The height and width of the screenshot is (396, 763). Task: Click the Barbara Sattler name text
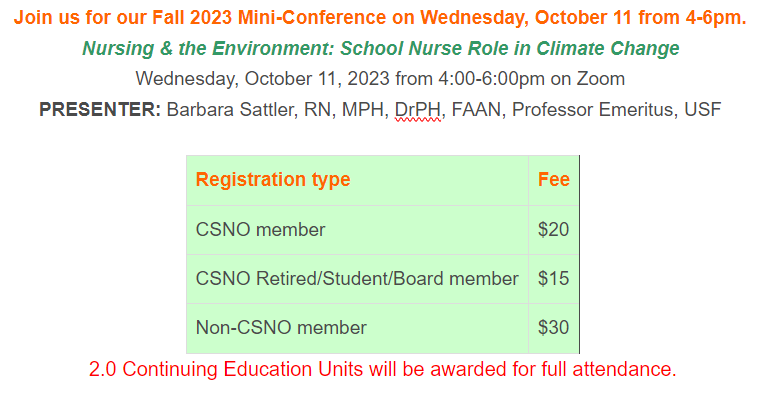coord(230,110)
